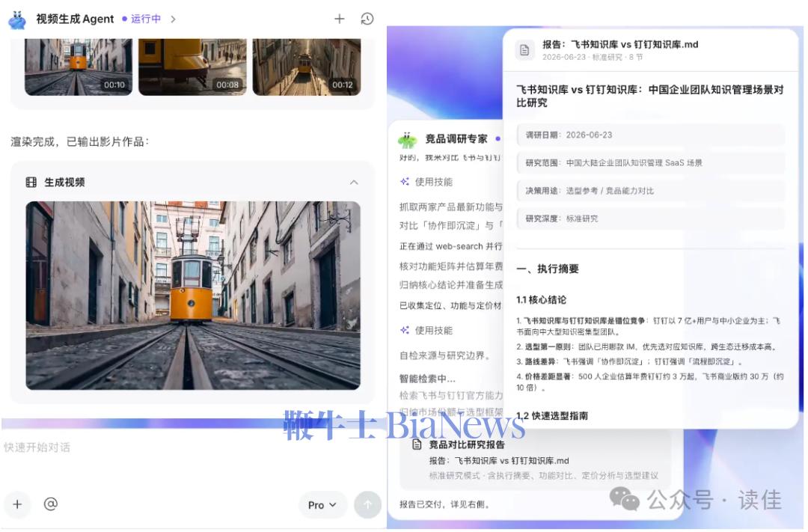Click the 调研日期 2026-06-23 field
Screen dimensions: 808x532
pos(651,135)
